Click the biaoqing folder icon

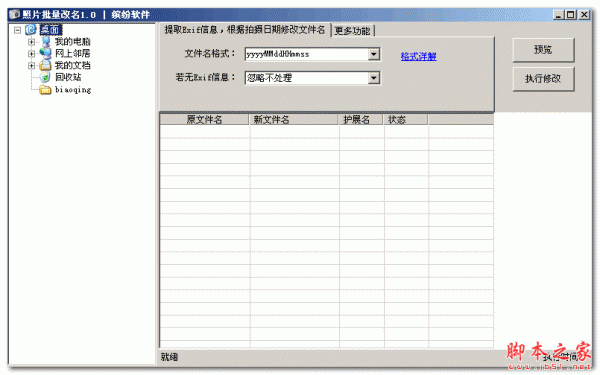pyautogui.click(x=45, y=90)
